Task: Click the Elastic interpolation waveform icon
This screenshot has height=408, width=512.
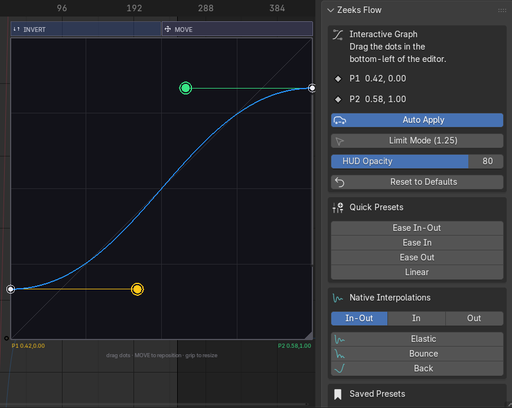Action: point(339,339)
